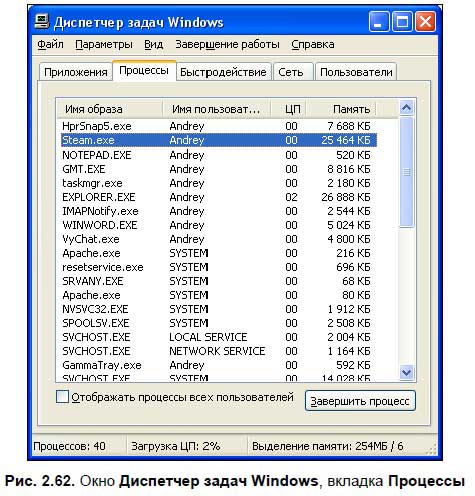Open the Параметры menu
This screenshot has height=496, width=475.
click(x=104, y=44)
